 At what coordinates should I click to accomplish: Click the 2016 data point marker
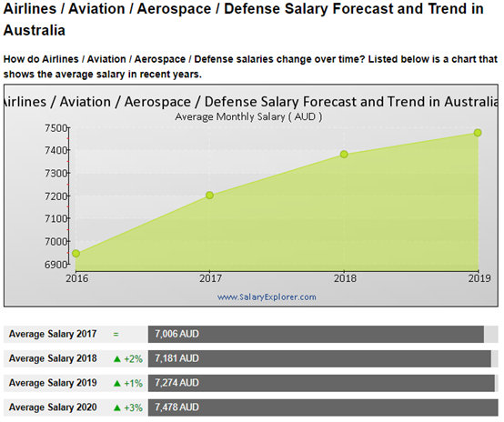click(x=76, y=253)
